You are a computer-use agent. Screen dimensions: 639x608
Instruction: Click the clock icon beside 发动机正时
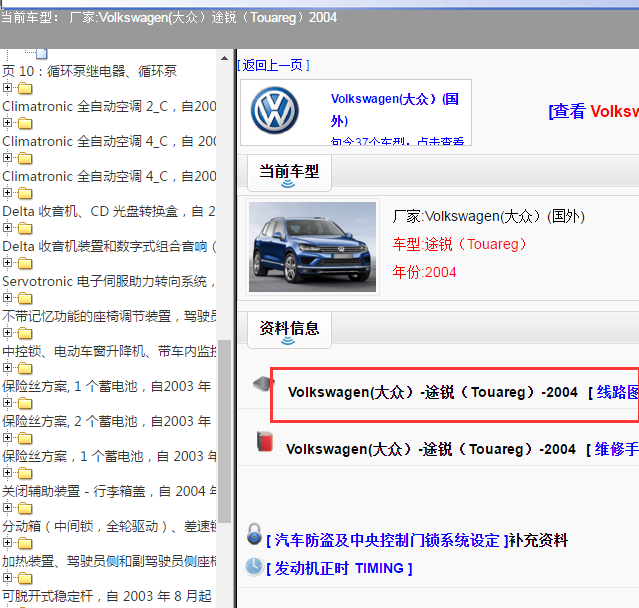(254, 566)
